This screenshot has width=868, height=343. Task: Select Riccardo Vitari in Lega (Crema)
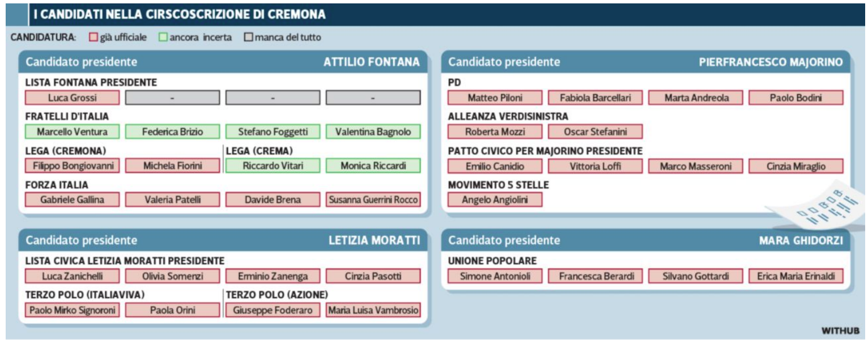coord(273,166)
